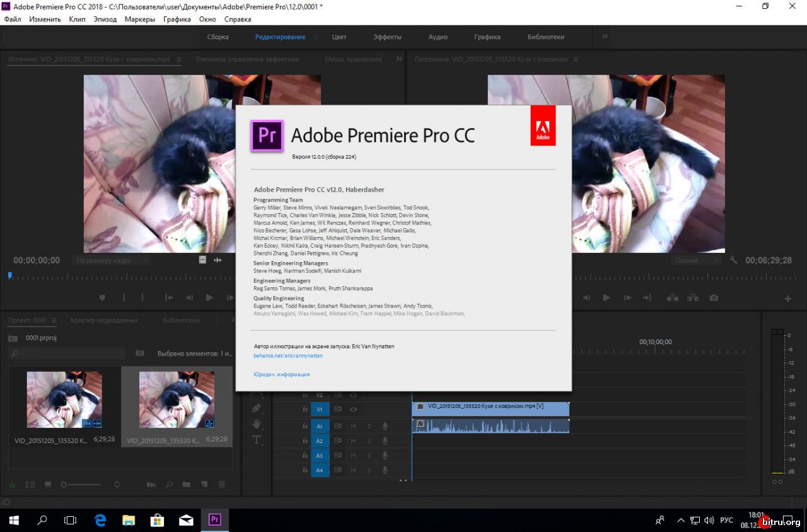807x532 pixels.
Task: Toggle V1 track output eye
Action: 354,409
